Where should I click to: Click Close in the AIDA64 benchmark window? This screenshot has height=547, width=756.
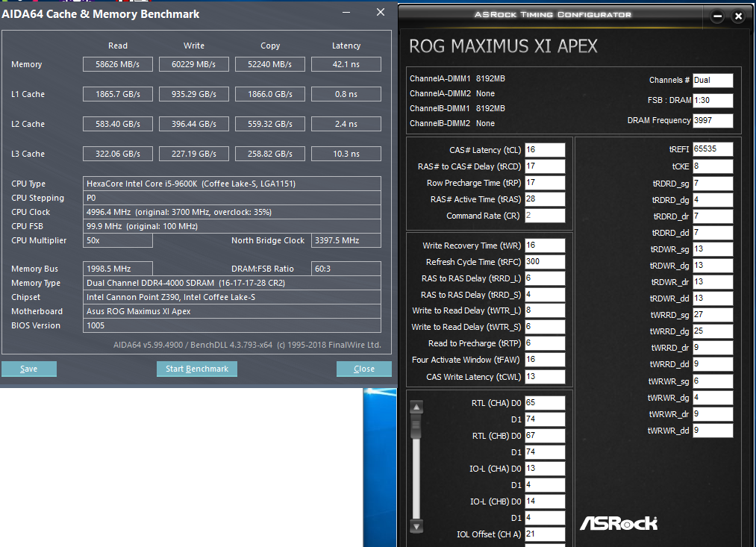click(364, 369)
